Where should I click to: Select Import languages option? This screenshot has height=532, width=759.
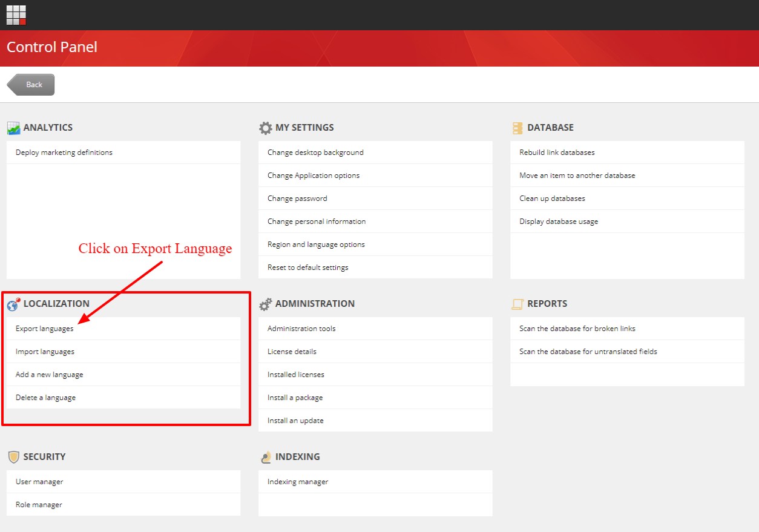tap(45, 352)
